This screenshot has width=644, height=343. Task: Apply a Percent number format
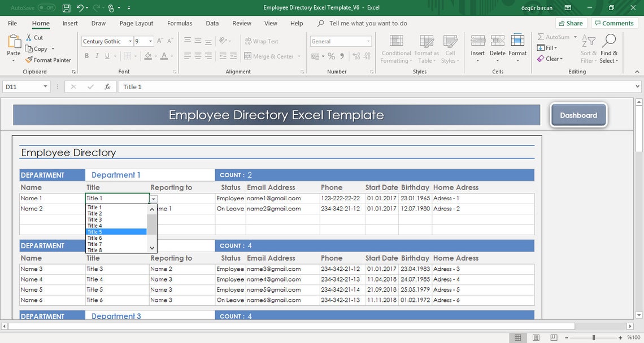click(x=332, y=56)
